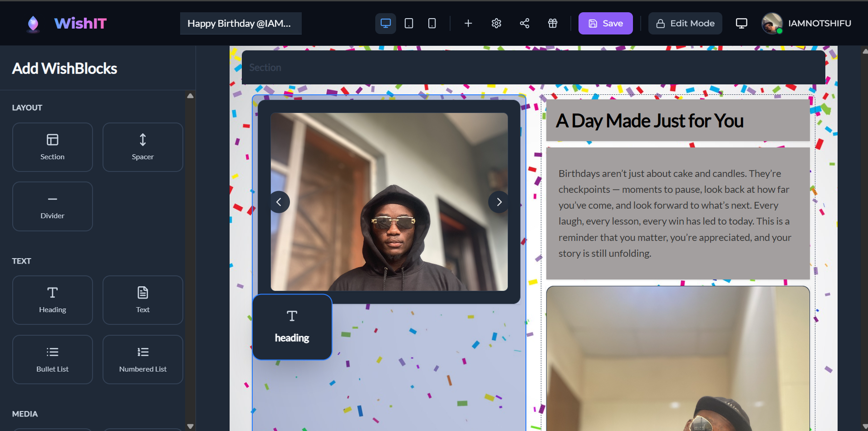The height and width of the screenshot is (431, 868).
Task: Switch to tablet preview
Action: (x=409, y=23)
